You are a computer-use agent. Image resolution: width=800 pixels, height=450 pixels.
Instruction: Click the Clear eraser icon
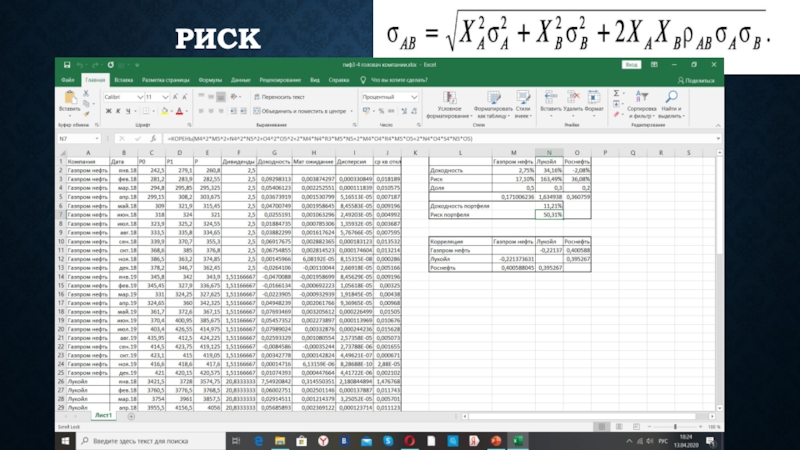coord(616,114)
